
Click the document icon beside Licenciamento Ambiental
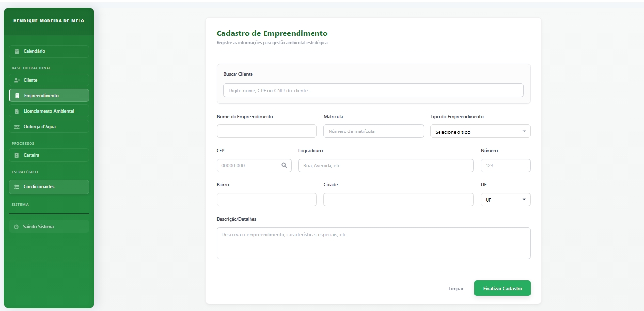17,111
